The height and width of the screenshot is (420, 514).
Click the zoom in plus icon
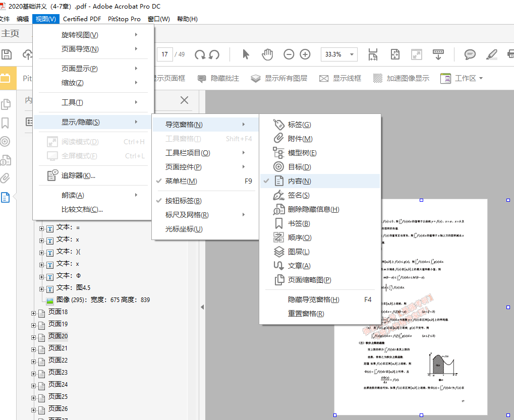[305, 54]
